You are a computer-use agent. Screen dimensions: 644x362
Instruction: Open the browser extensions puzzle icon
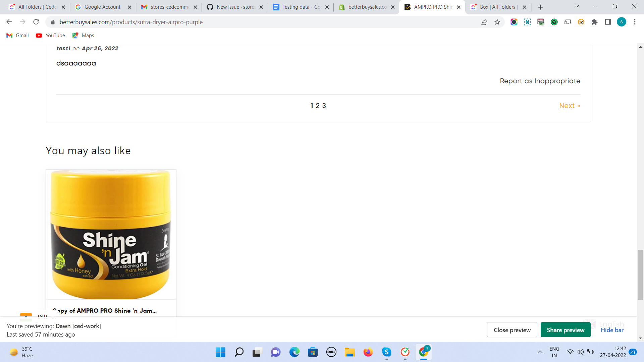coord(594,22)
